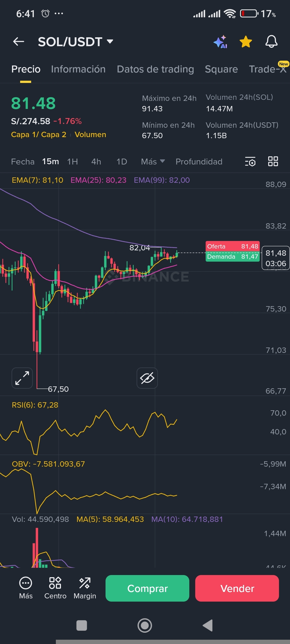Expand the Más timeframes dropdown
This screenshot has width=290, height=644.
[x=153, y=162]
